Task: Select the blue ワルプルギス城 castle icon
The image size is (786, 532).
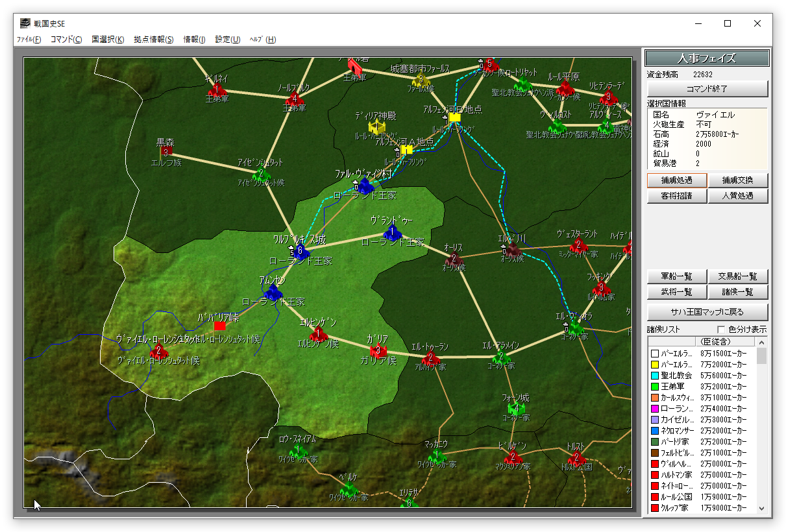Action: tap(301, 253)
